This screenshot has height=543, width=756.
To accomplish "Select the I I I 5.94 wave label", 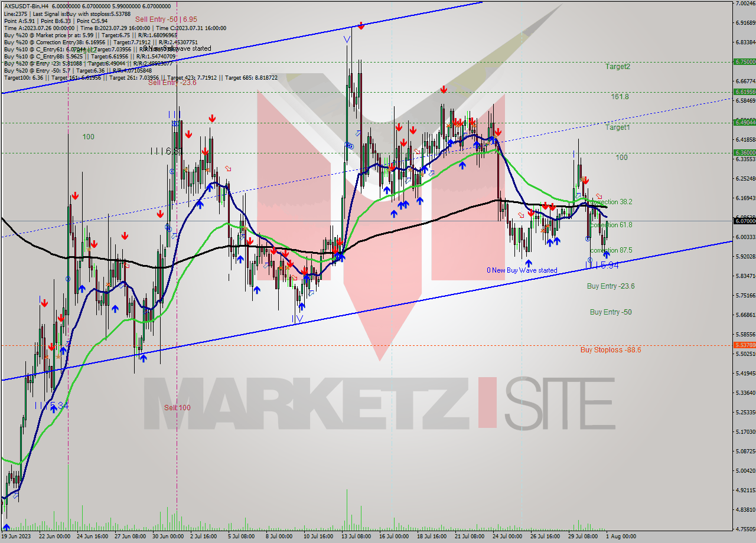I will 602,266.
